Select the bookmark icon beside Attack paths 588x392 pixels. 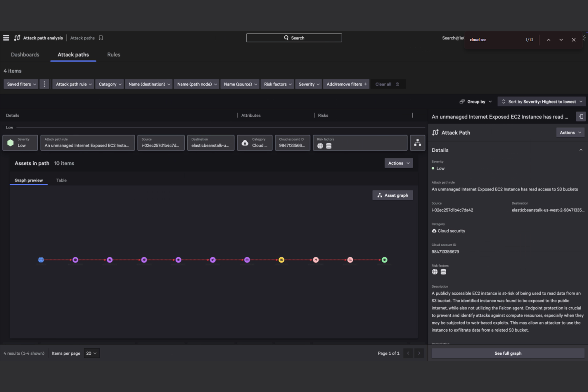100,38
